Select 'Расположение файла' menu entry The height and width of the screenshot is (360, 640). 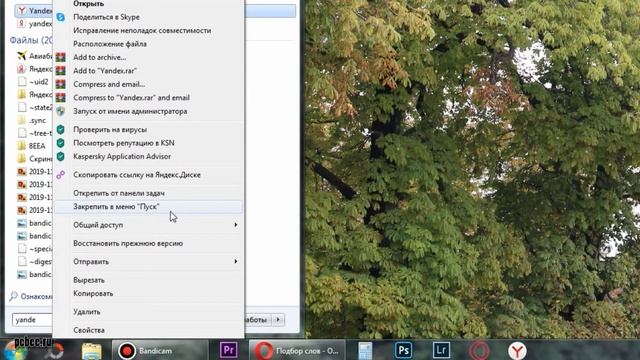[110, 44]
